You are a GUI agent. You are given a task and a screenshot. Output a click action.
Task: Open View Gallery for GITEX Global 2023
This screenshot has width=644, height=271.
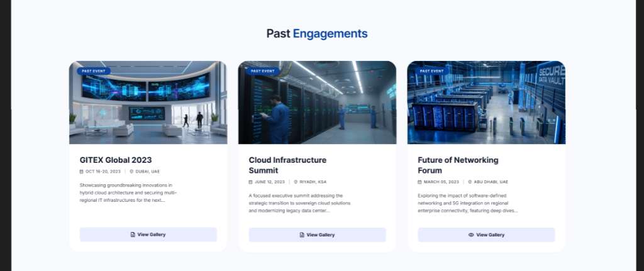pyautogui.click(x=148, y=235)
